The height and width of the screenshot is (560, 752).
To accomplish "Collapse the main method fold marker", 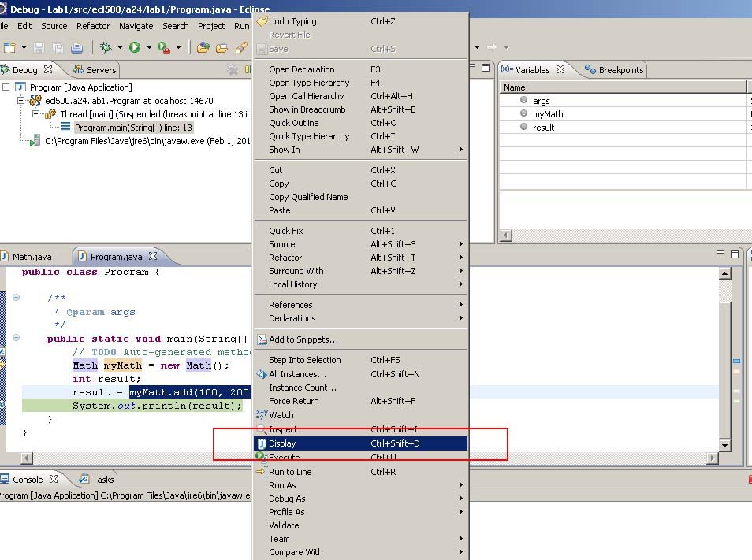I will [16, 337].
